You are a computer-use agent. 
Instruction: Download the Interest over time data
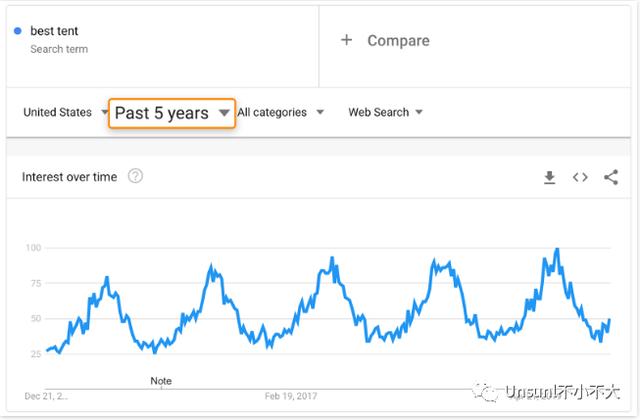click(x=549, y=177)
